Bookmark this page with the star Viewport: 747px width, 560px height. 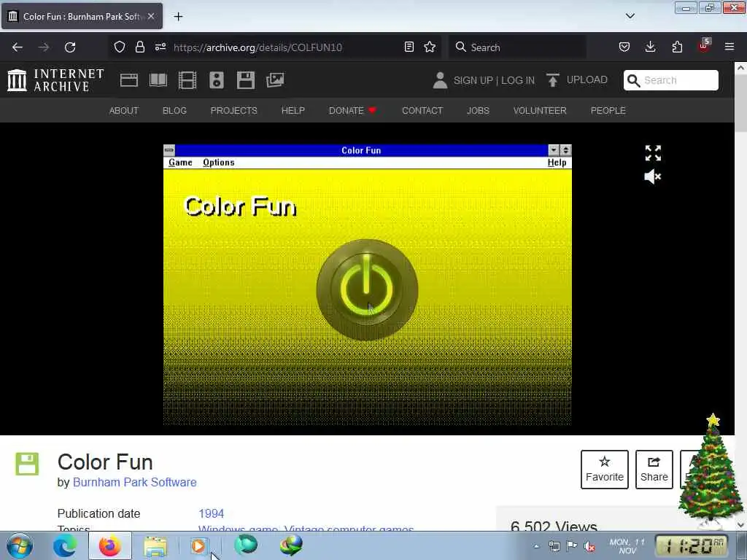(430, 47)
